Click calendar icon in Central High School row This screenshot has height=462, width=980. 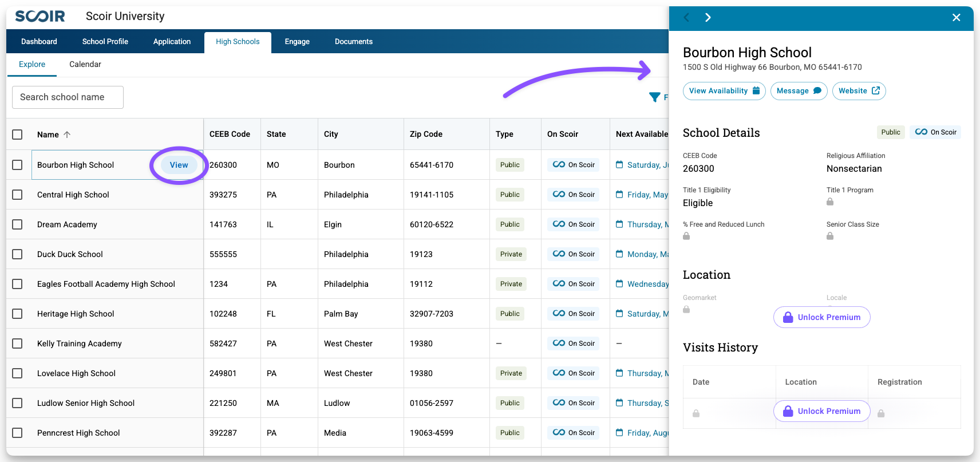tap(619, 195)
